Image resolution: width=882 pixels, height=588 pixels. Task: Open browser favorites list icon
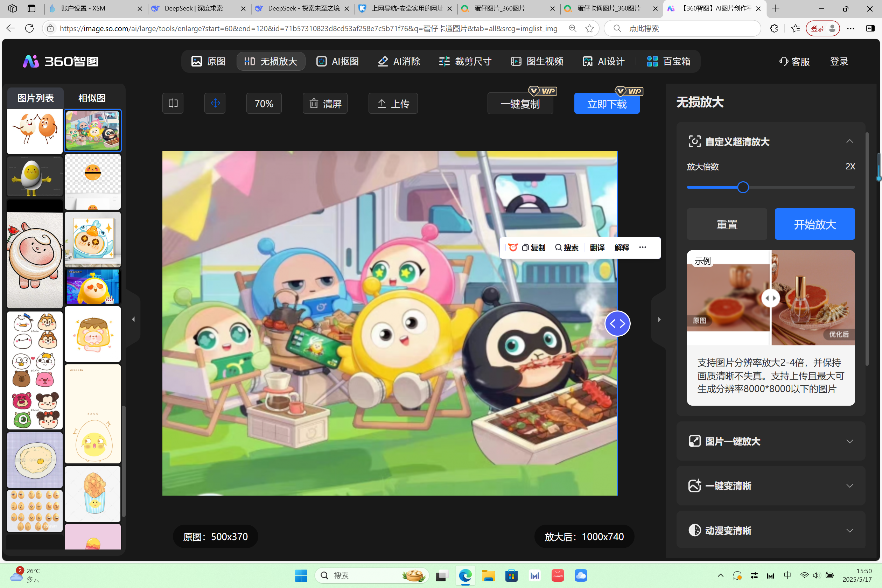795,28
